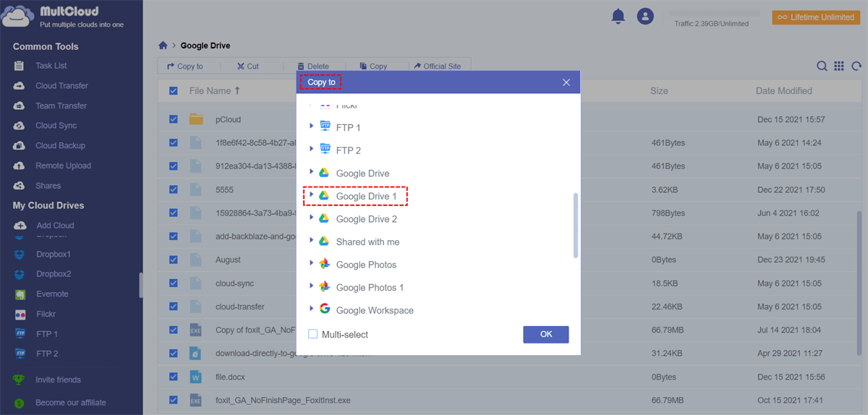The height and width of the screenshot is (415, 868).
Task: Switch to grid view icon
Action: coord(839,67)
